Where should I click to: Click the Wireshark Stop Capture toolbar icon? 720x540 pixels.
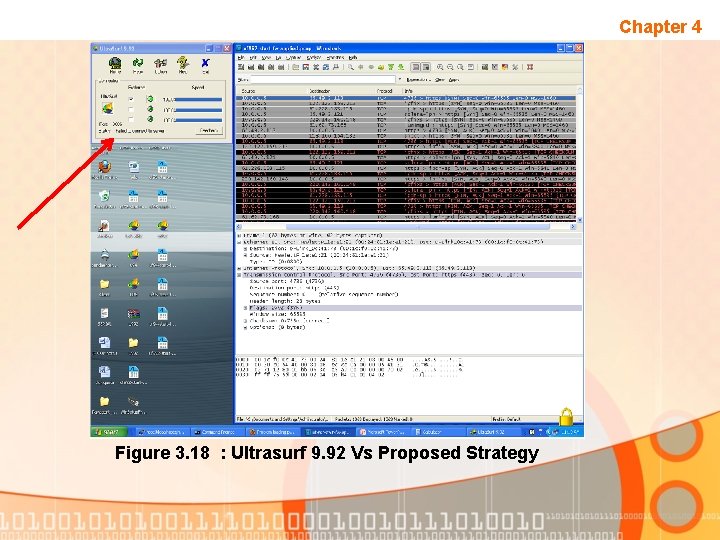click(271, 67)
